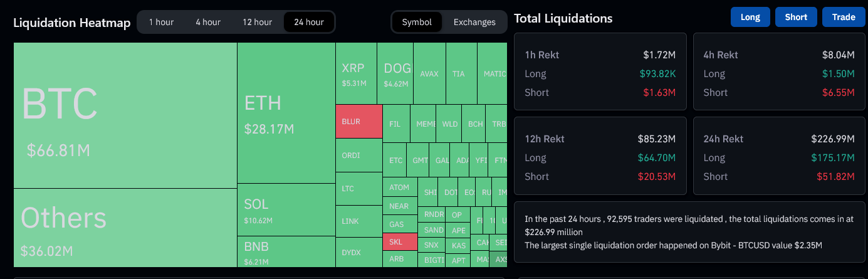This screenshot has width=868, height=279.
Task: Open the Others tile in the heatmap
Action: click(x=125, y=228)
